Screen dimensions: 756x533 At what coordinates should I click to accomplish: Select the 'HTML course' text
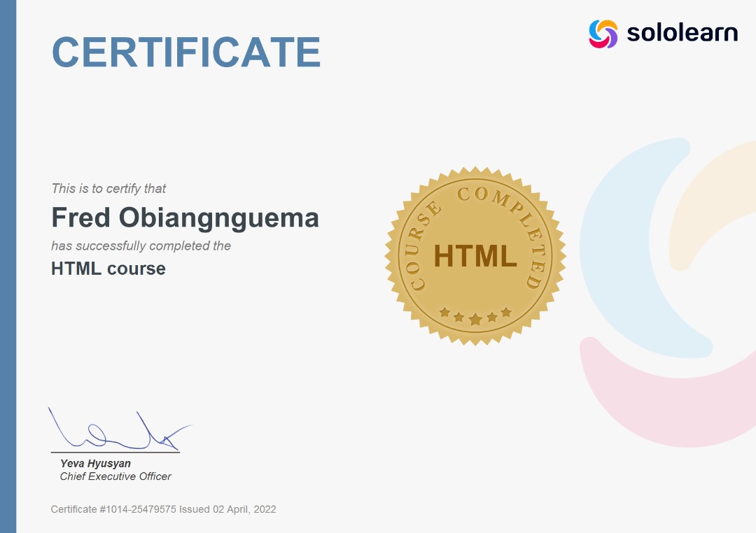108,269
